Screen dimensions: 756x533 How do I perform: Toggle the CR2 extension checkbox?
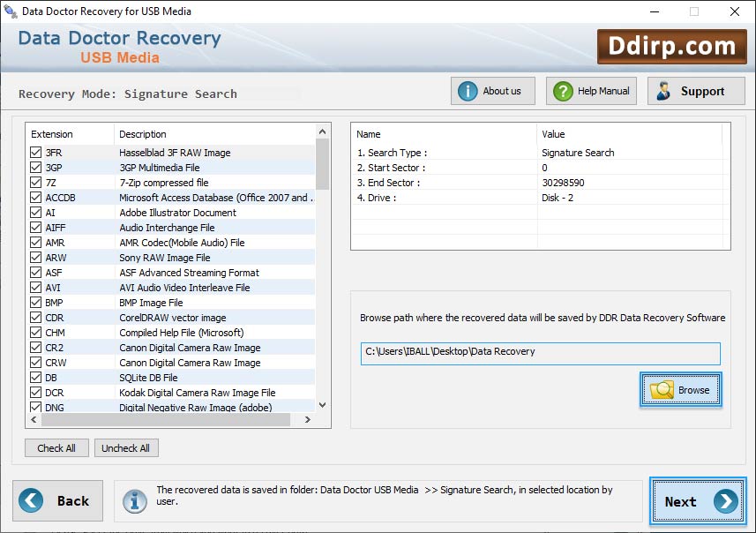(35, 348)
